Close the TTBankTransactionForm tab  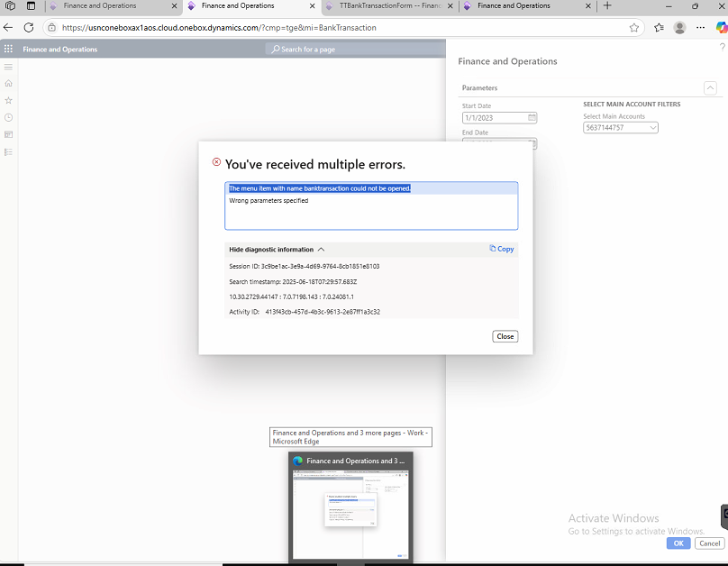[450, 6]
